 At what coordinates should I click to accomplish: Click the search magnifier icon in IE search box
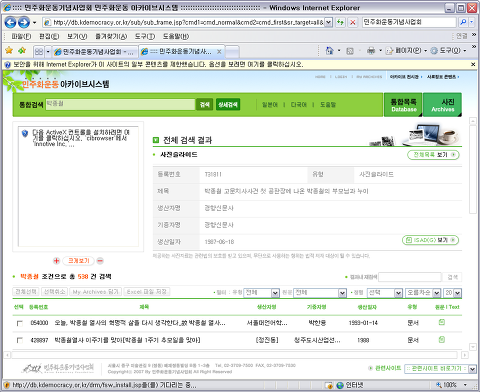(x=463, y=22)
